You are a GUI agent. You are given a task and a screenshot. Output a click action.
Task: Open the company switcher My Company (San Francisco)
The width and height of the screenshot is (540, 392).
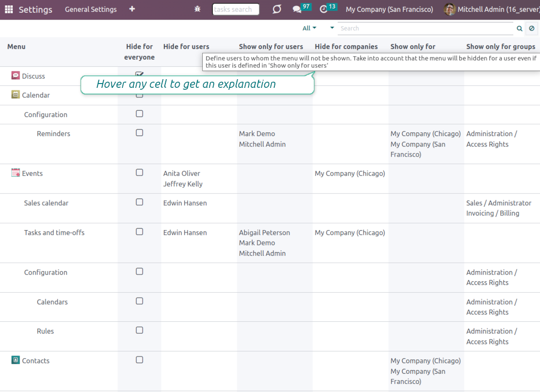click(x=389, y=9)
